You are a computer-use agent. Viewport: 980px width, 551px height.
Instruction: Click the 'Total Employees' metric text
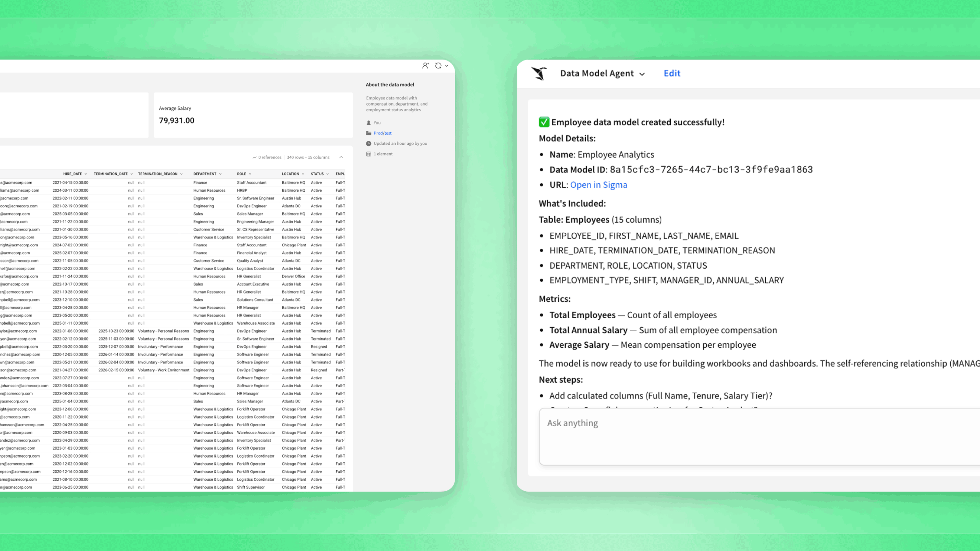pyautogui.click(x=582, y=315)
